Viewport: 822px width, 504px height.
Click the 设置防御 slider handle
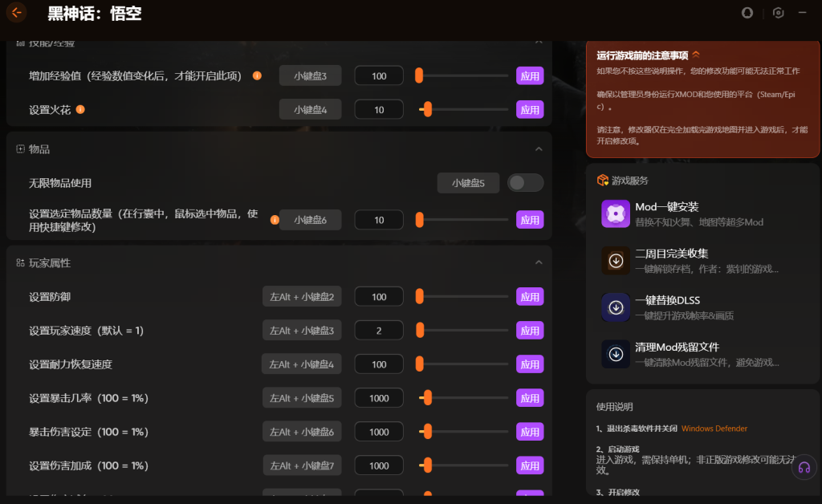(x=419, y=296)
